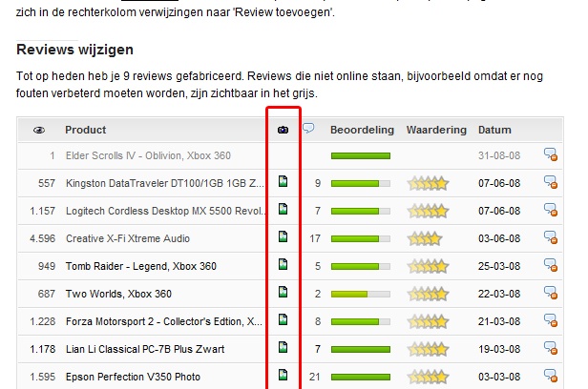Click the speech bubble comments column header
This screenshot has height=389, width=588.
308,128
